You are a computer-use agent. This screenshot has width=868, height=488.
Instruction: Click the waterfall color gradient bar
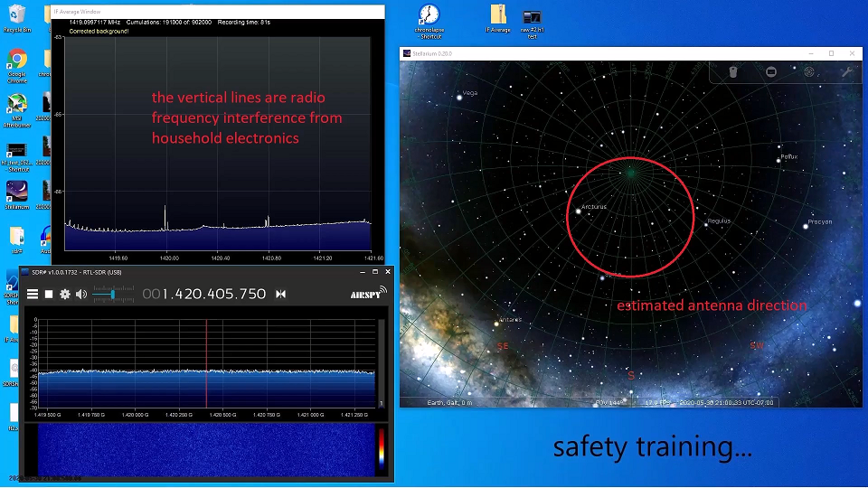point(381,449)
